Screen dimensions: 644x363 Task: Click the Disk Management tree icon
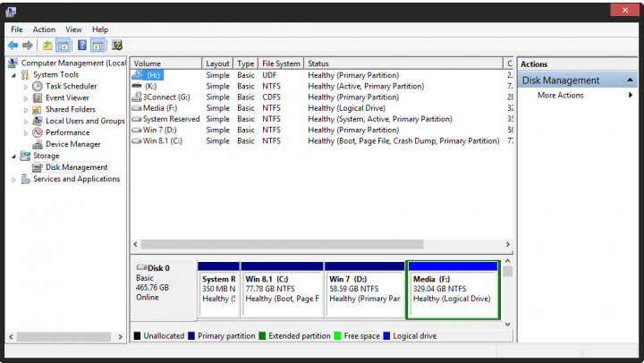(x=38, y=167)
